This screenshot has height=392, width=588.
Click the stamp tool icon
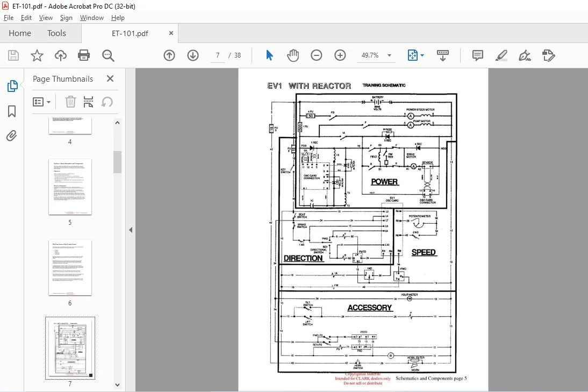click(x=548, y=55)
